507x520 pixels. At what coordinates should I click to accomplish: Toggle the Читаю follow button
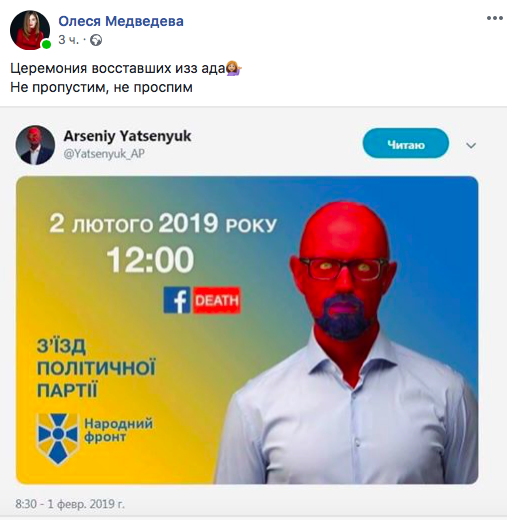tap(406, 143)
